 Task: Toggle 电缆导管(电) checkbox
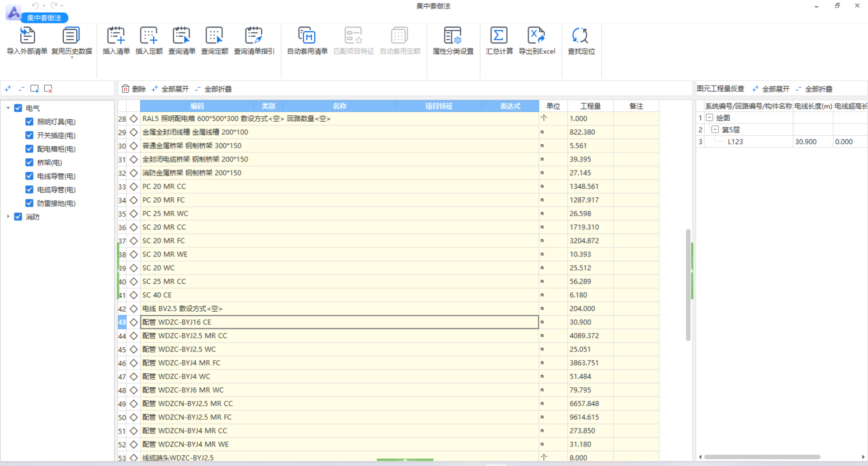(x=29, y=190)
